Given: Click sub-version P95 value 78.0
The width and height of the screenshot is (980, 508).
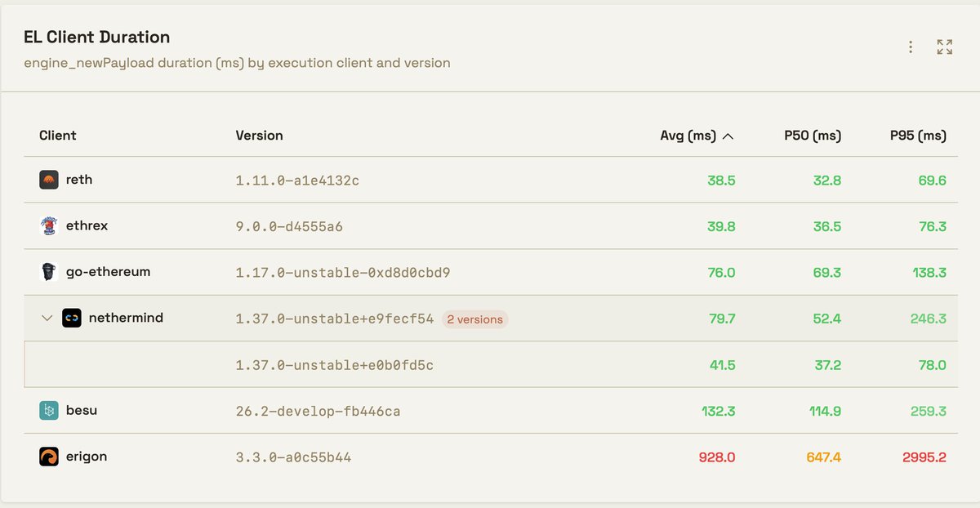Looking at the screenshot, I should pos(933,365).
